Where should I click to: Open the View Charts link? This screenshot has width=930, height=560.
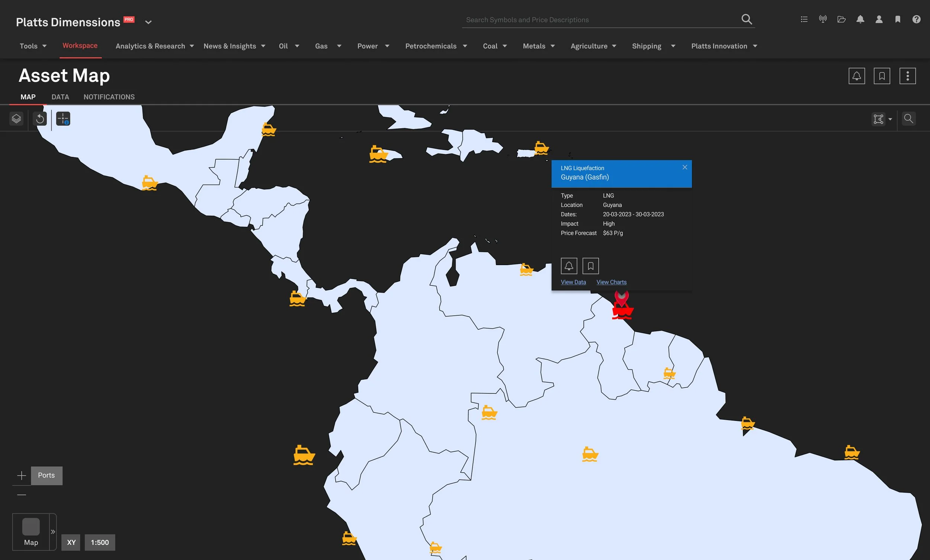point(611,282)
